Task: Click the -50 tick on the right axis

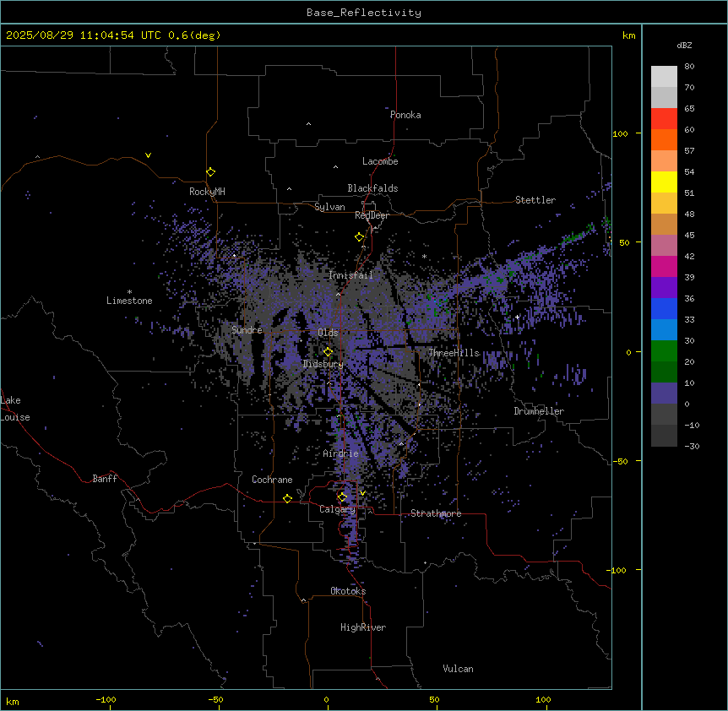Action: [620, 461]
